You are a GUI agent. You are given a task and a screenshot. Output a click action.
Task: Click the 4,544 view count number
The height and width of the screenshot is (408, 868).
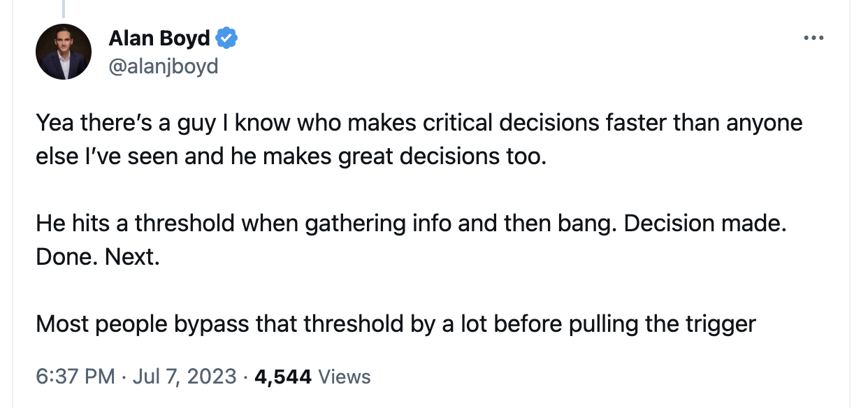(283, 377)
